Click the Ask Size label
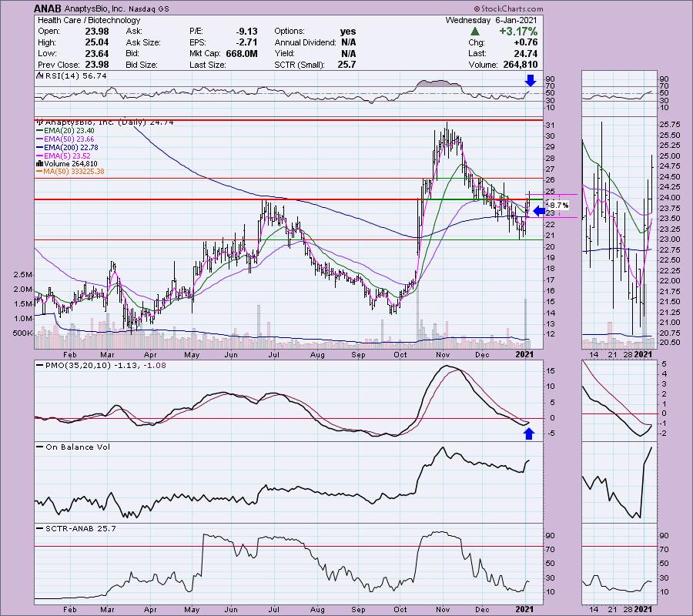The image size is (693, 616). [142, 42]
